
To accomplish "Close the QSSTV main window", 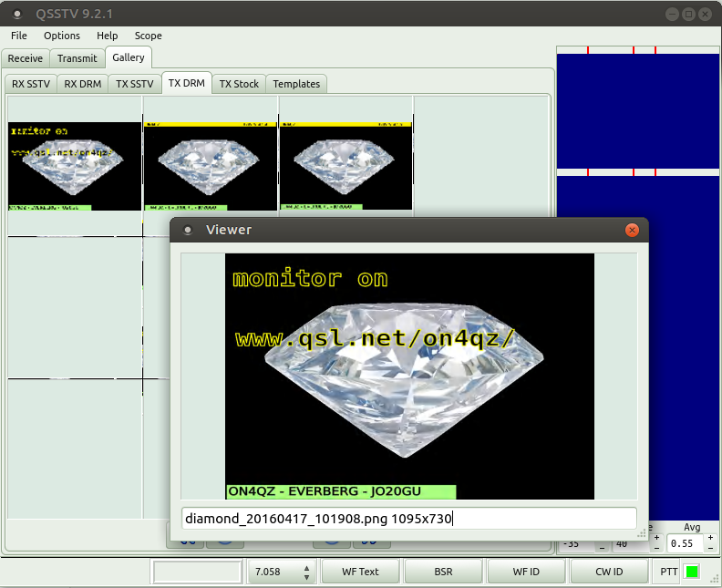I will pyautogui.click(x=705, y=15).
